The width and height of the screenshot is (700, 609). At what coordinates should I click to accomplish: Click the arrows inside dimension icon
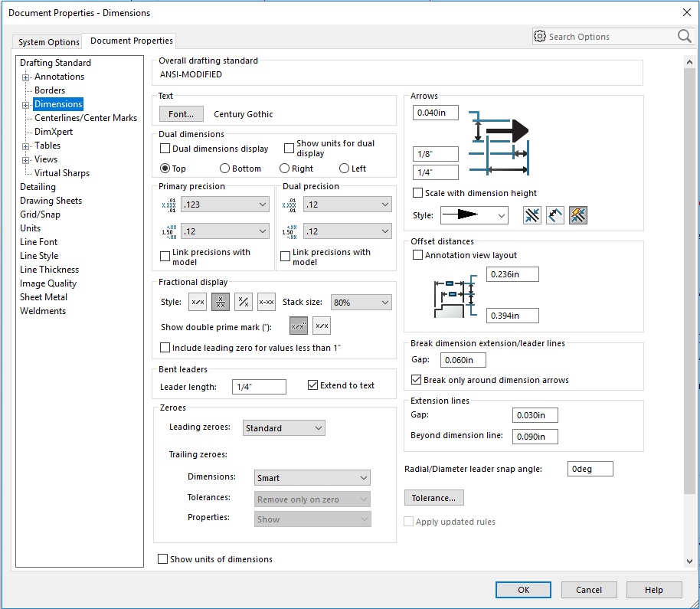pos(555,215)
